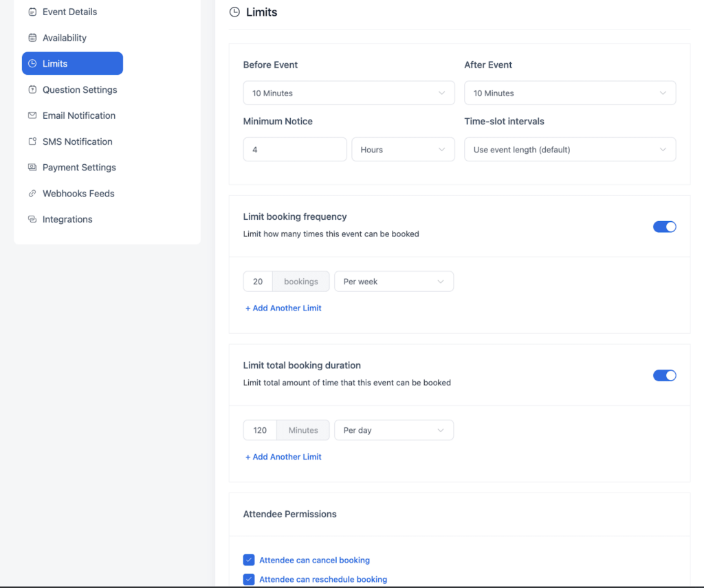This screenshot has width=704, height=588.
Task: Click Add Another Limit under booking duration
Action: [283, 456]
